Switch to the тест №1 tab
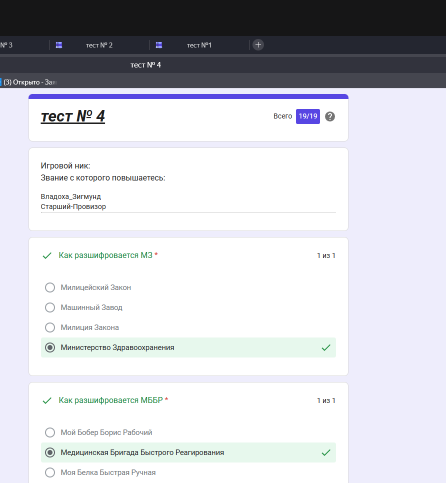This screenshot has width=446, height=483. point(199,45)
